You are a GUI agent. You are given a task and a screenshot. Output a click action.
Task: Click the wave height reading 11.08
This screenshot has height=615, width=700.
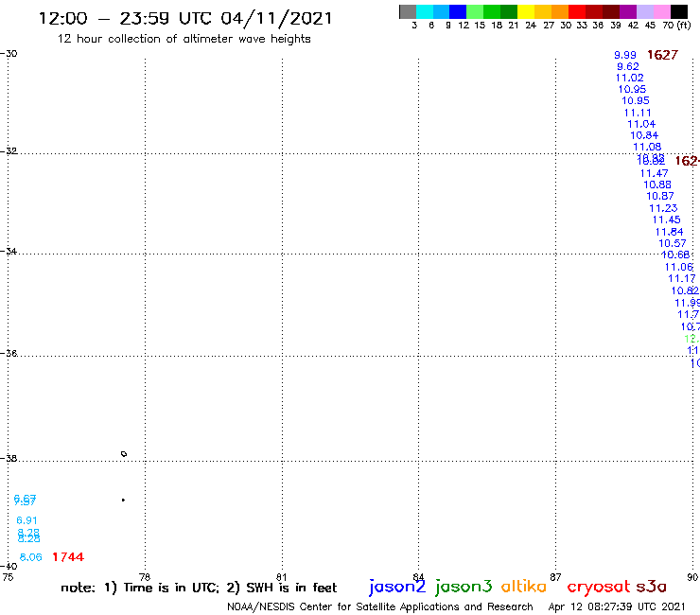(x=647, y=147)
